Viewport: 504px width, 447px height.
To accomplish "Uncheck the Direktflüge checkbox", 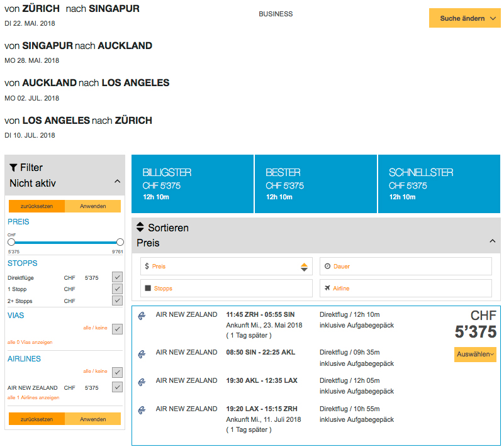I will pyautogui.click(x=117, y=277).
